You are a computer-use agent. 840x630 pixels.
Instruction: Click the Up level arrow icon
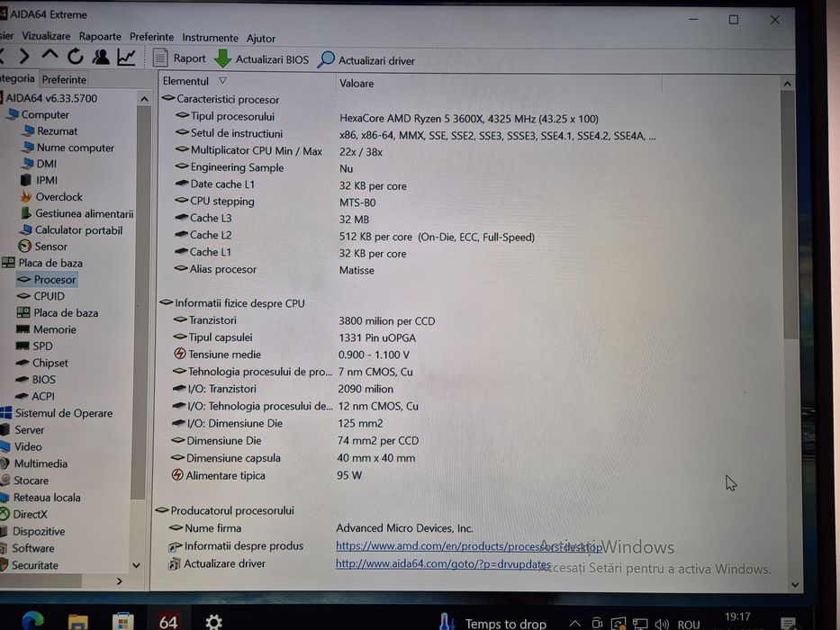click(50, 55)
